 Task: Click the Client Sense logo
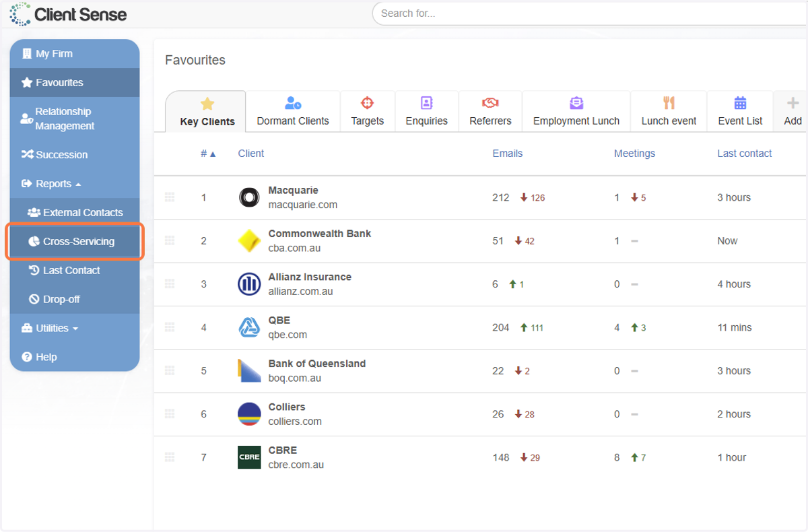[x=68, y=14]
